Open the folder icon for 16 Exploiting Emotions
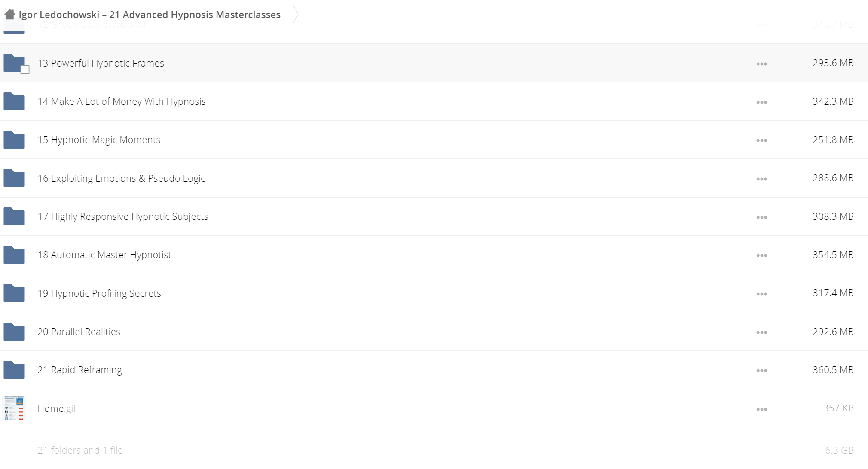 pyautogui.click(x=14, y=178)
